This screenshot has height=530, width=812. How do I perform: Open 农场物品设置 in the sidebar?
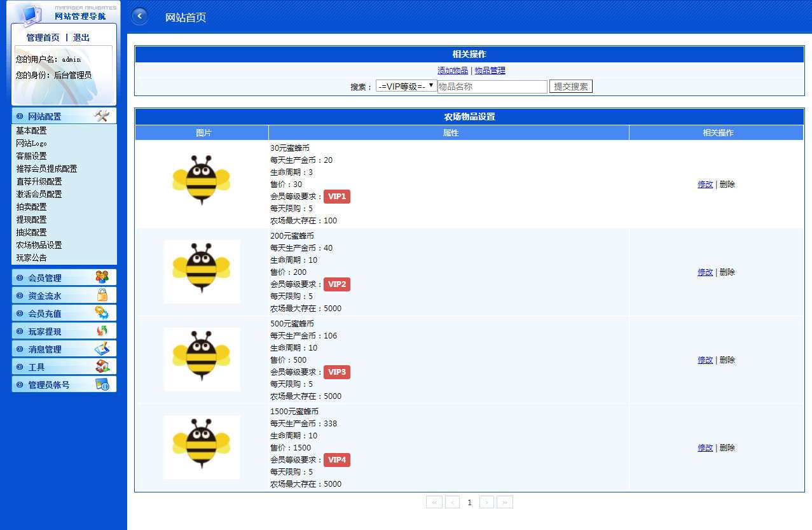[x=39, y=245]
